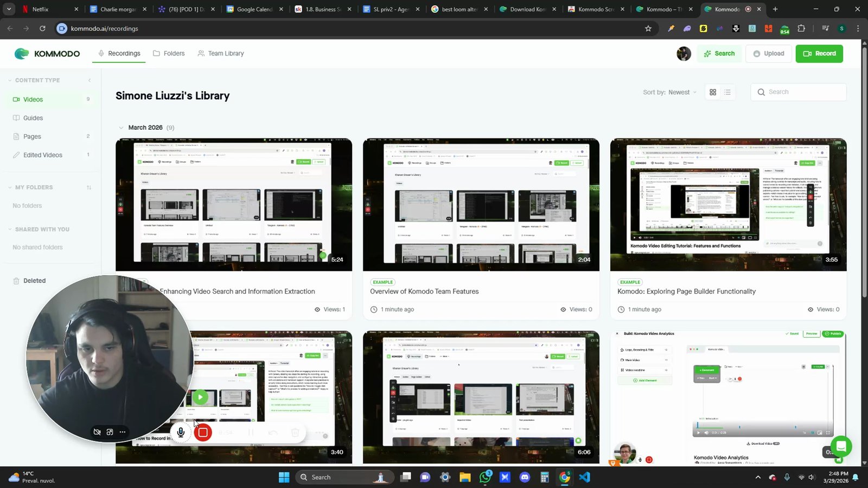
Task: Open the Intercom chat bubble
Action: (x=841, y=446)
